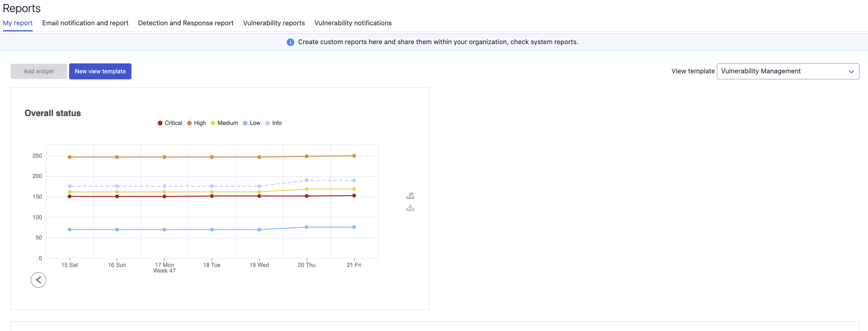Click the dropdown chevron beside Vulnerability Management

851,72
